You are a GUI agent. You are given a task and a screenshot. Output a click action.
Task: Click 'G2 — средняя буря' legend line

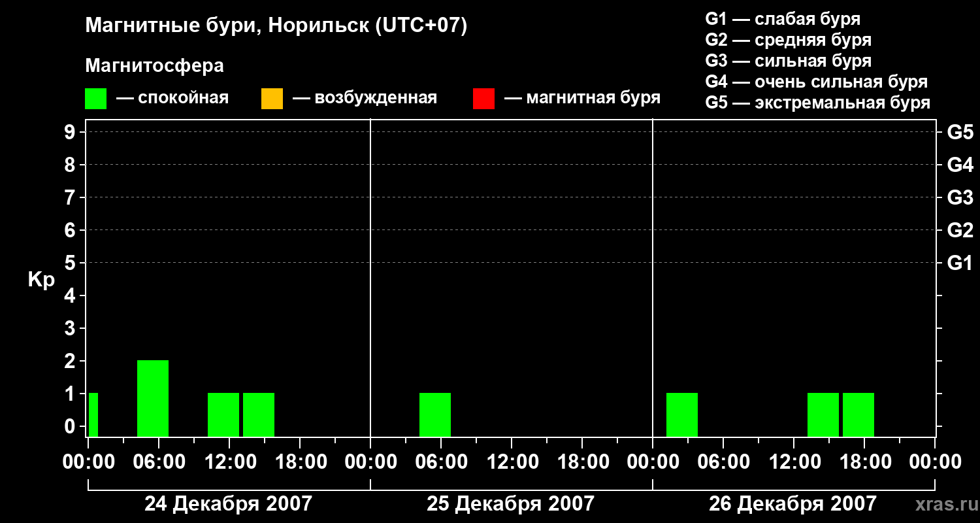(x=788, y=40)
